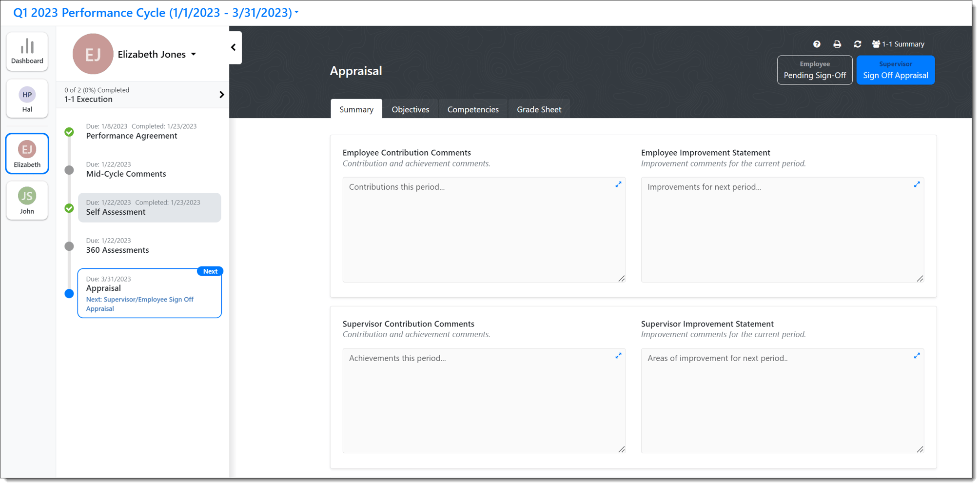
Task: Open the Dashboard from the sidebar
Action: tap(27, 52)
